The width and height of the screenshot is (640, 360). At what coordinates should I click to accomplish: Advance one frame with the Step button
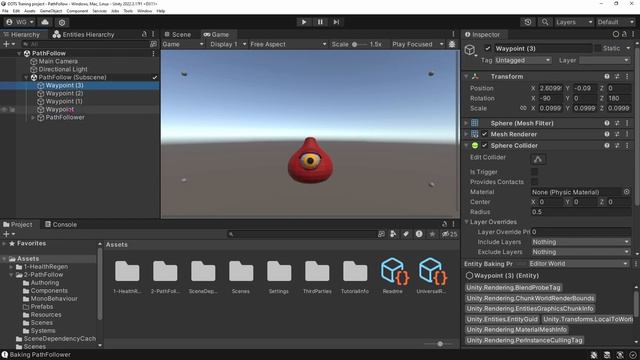point(336,22)
